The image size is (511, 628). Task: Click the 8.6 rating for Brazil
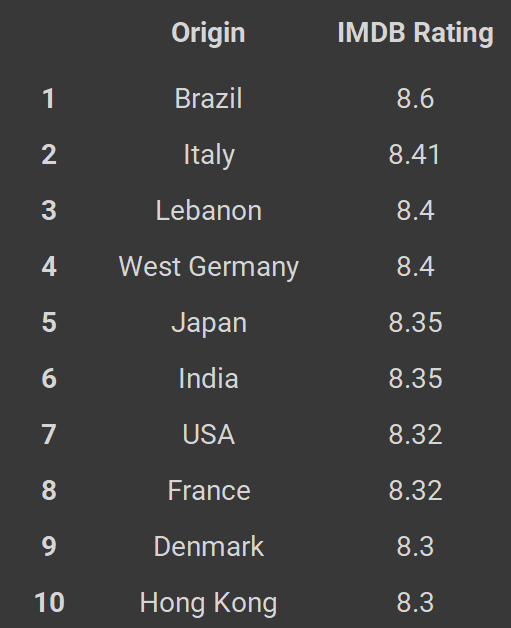415,99
